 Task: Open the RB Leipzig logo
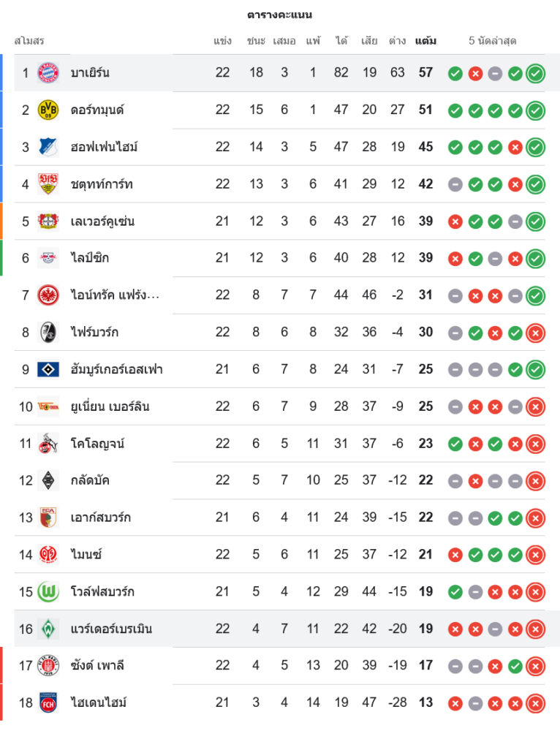coord(48,258)
